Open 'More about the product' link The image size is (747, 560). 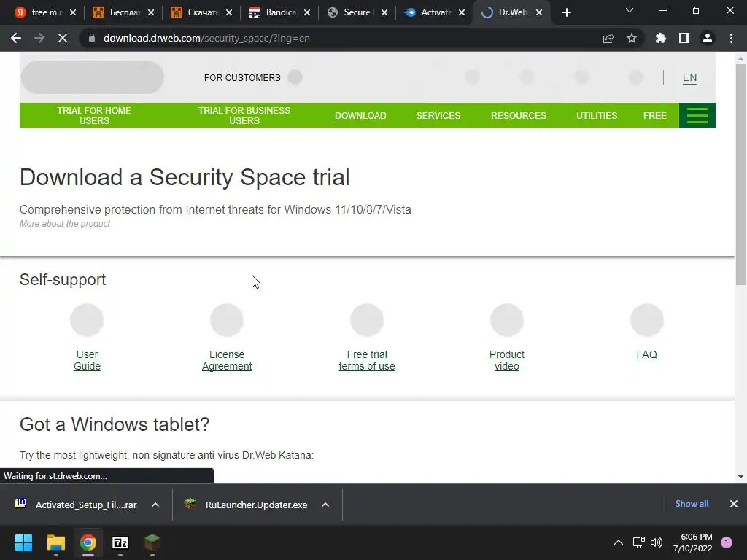point(65,224)
